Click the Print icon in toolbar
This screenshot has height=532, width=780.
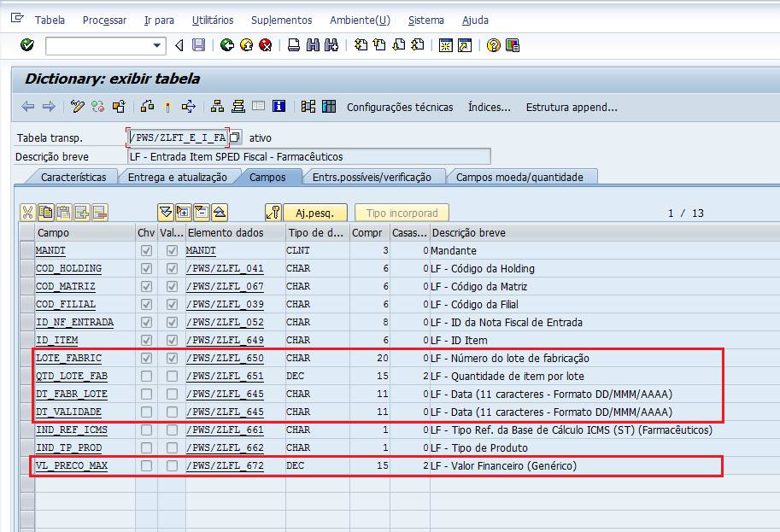(x=293, y=45)
